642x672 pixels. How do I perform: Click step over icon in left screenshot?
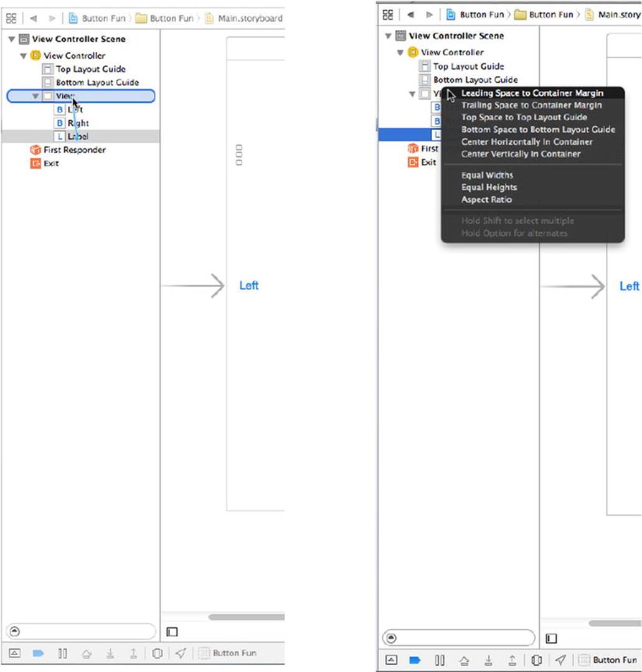click(x=87, y=653)
